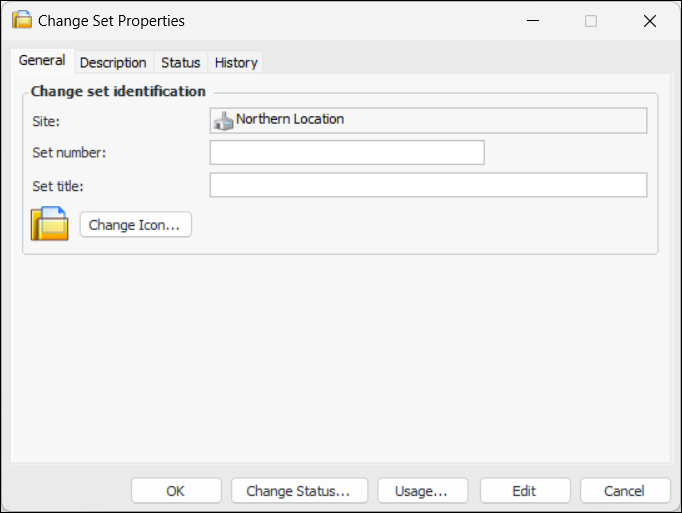The height and width of the screenshot is (513, 682).
Task: Close the Change Set Properties window
Action: 650,20
